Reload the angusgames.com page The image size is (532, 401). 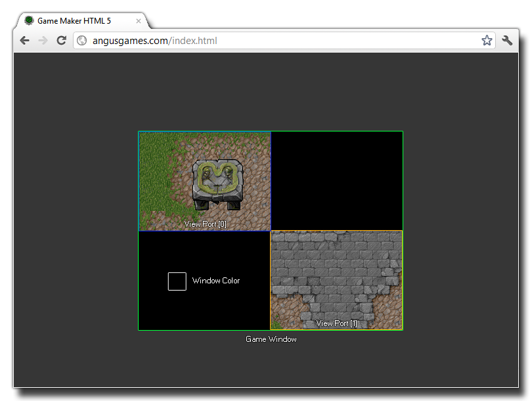tap(61, 41)
